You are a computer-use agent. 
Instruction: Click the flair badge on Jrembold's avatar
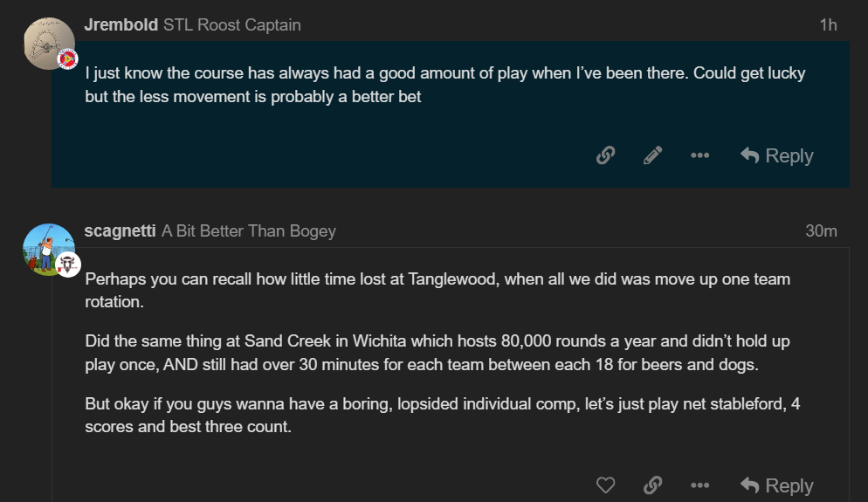click(67, 59)
